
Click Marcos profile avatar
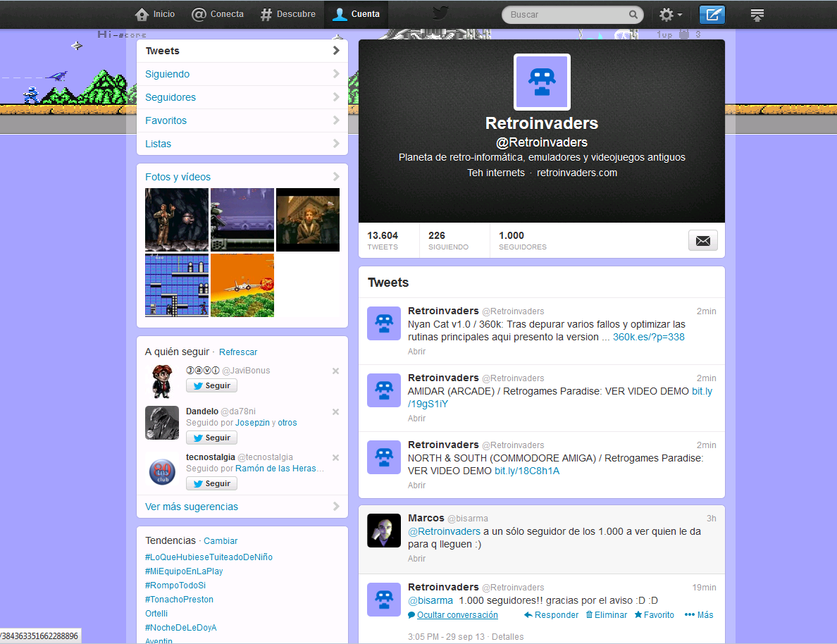coord(384,531)
